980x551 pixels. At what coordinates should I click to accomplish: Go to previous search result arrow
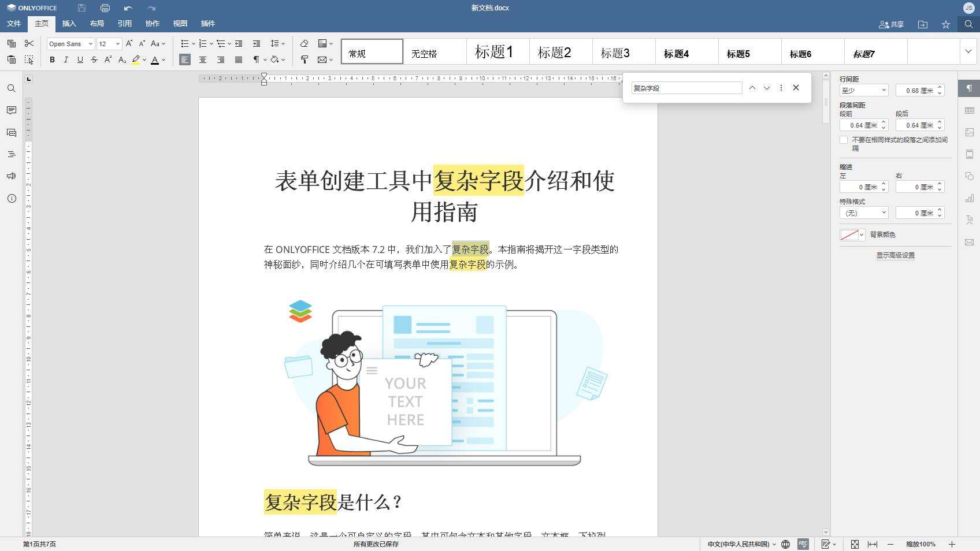(752, 88)
